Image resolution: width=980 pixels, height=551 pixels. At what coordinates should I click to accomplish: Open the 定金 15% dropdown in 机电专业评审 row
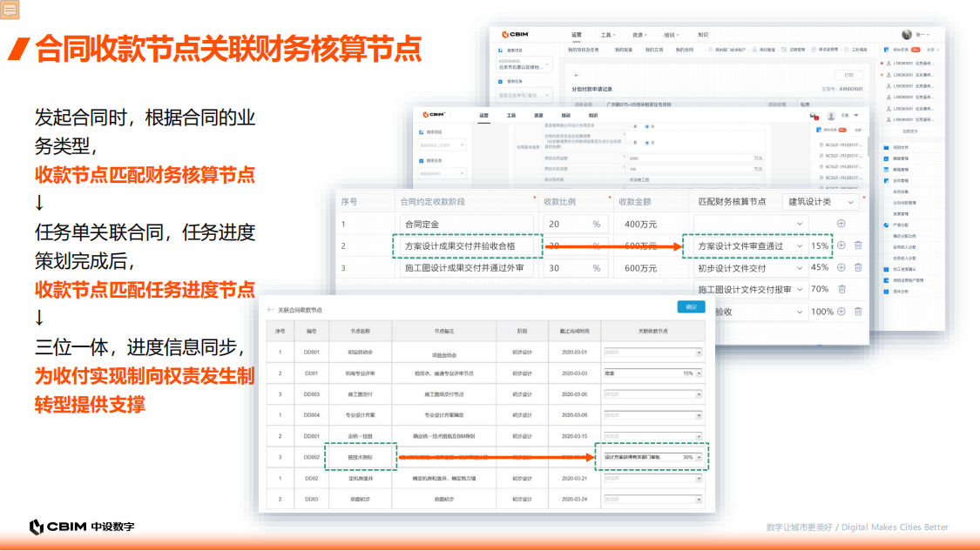[x=652, y=373]
